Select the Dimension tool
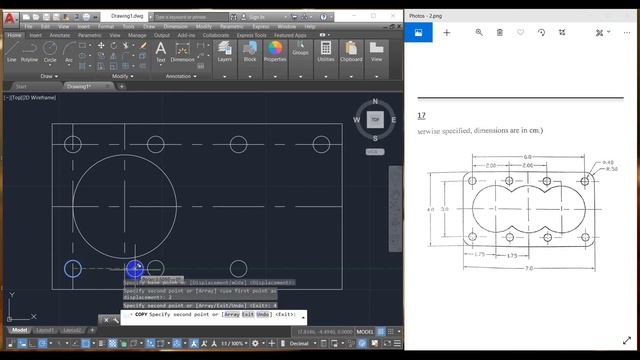This screenshot has width=640, height=360. coord(182,51)
